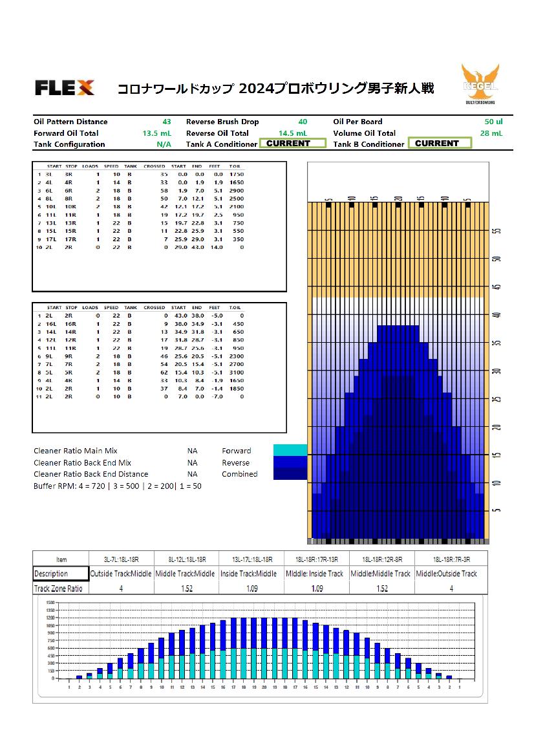The image size is (534, 756).
Task: Click the Tank Configuration N/A value
Action: click(164, 144)
